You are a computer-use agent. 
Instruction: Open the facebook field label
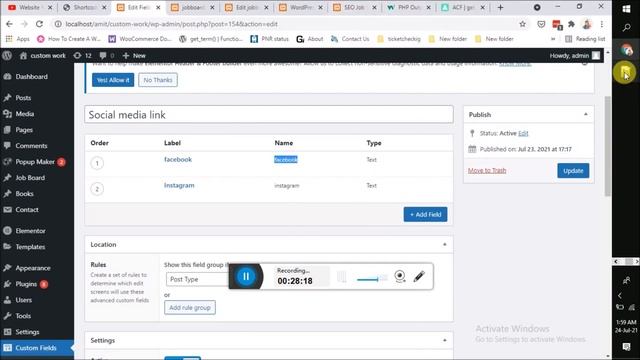178,159
